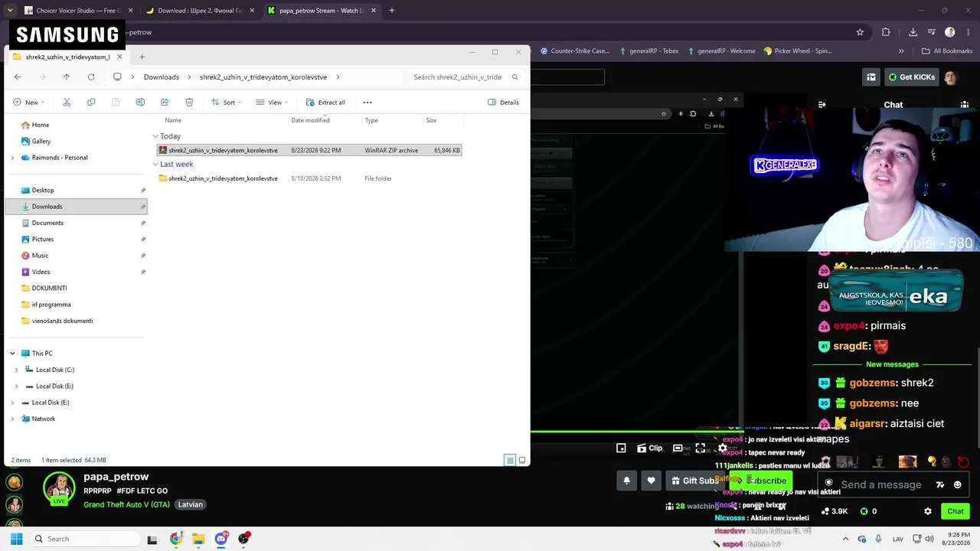The width and height of the screenshot is (980, 551).
Task: Toggle the microphone icon in system tray
Action: [878, 539]
